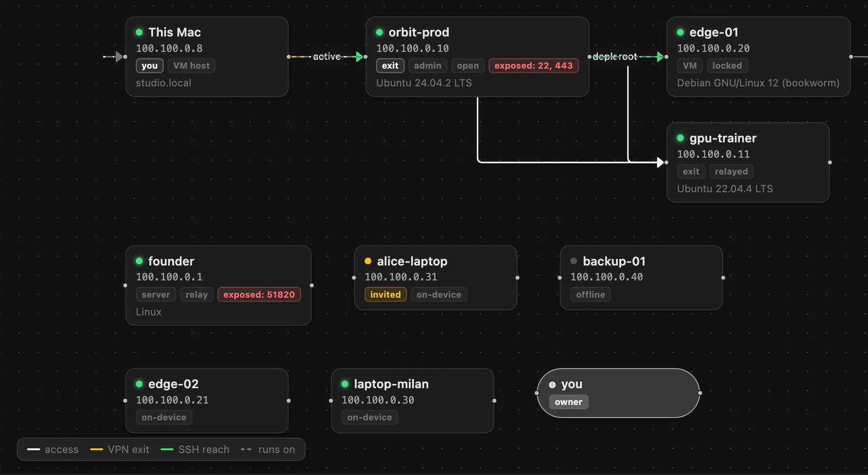Click the green status dot on founder
This screenshot has width=868, height=475.
(x=139, y=261)
